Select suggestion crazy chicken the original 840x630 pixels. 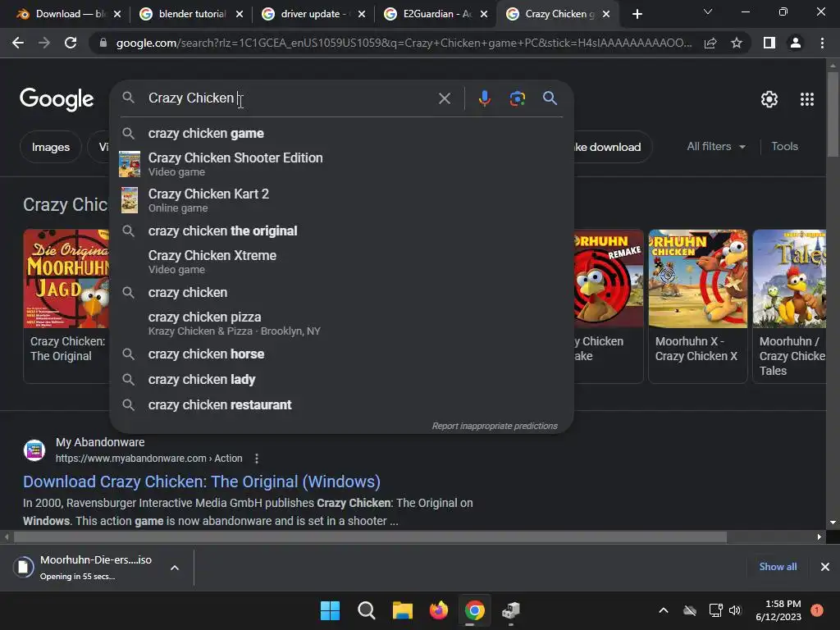(x=341, y=231)
